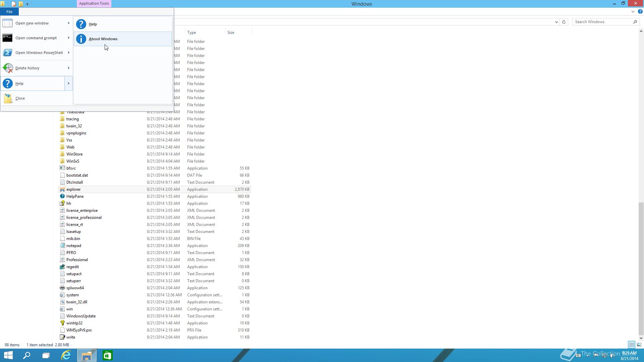Screen dimensions: 644x362
Task: Select the Professional XML document
Action: point(77,260)
